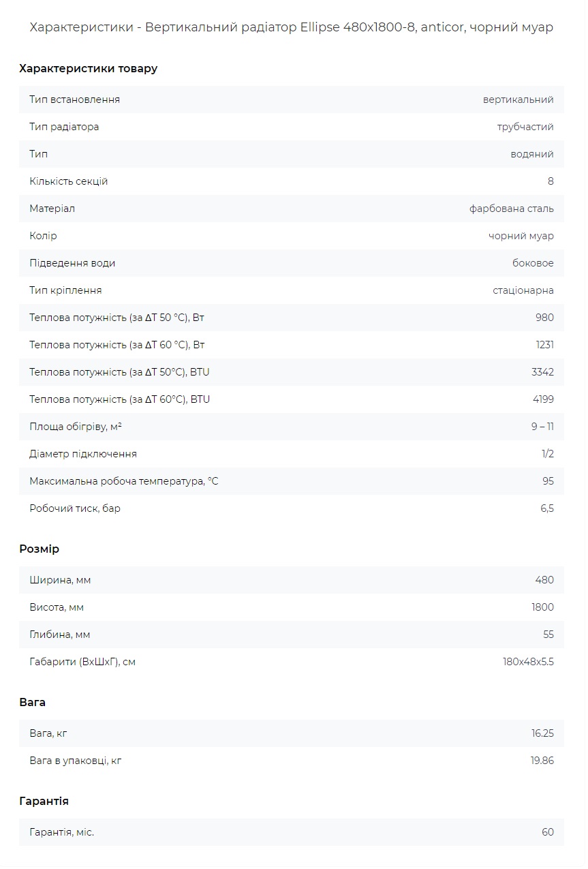Click the 'Габарити (ВхШхГ), см' value 180x48x5.5

[528, 662]
